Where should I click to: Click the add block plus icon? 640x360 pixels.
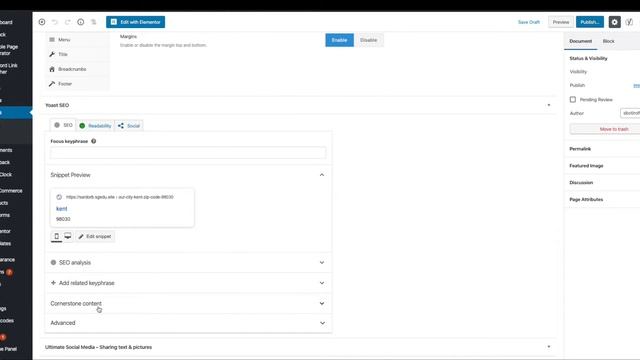(42, 22)
